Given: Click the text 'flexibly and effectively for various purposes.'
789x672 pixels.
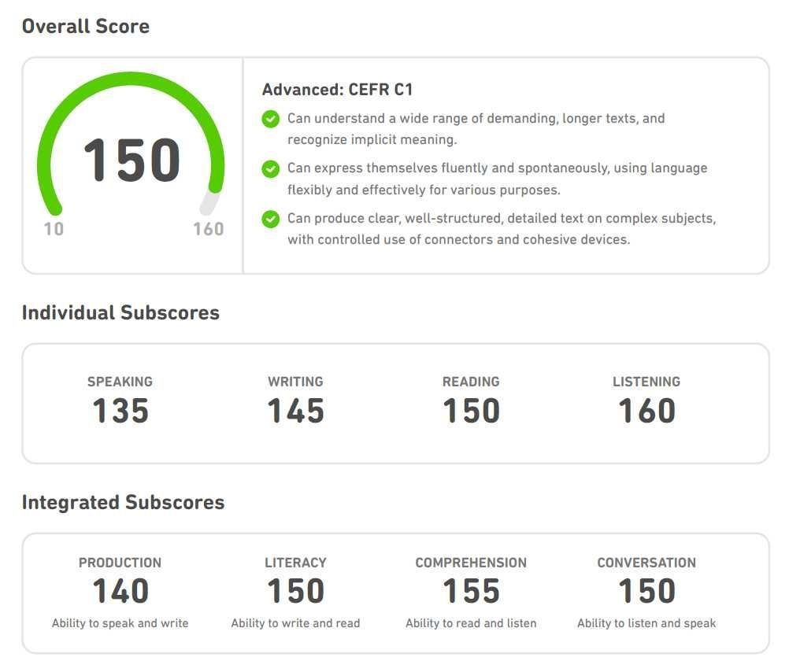Looking at the screenshot, I should pos(424,190).
